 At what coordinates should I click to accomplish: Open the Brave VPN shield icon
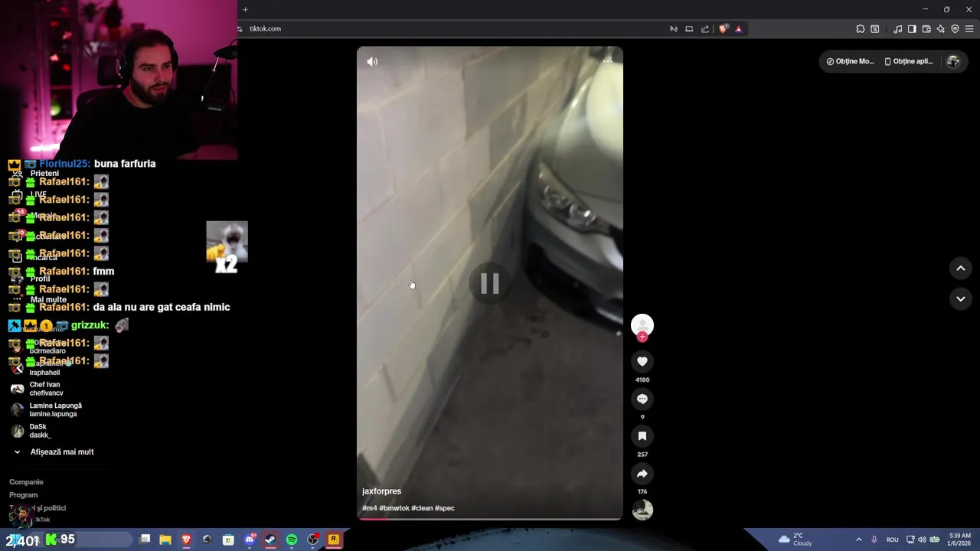[955, 29]
